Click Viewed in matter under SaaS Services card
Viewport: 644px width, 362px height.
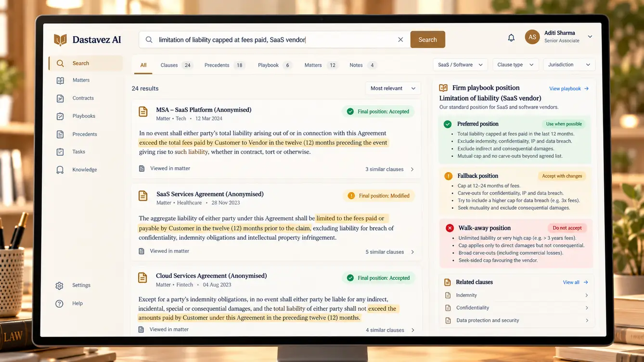pos(164,251)
